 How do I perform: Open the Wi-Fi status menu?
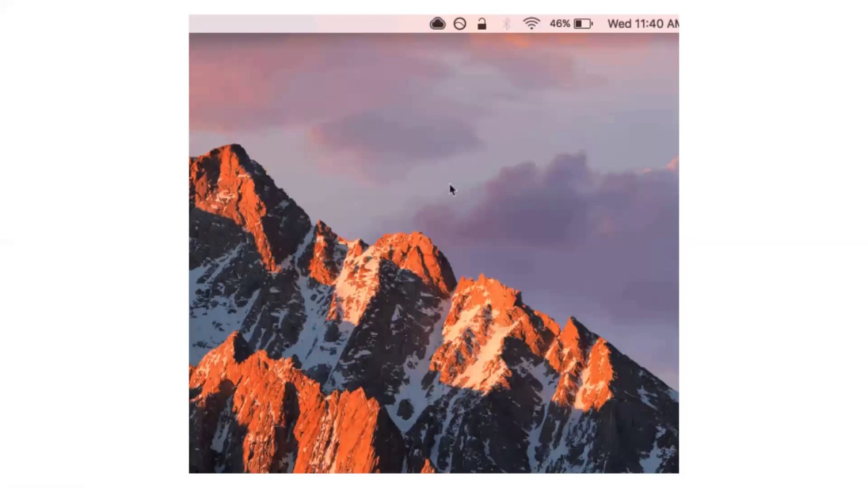pos(532,24)
